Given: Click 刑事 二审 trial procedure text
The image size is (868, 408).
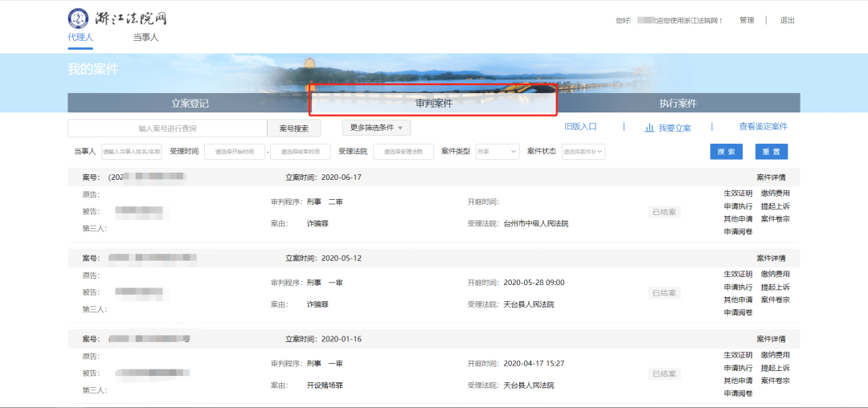Looking at the screenshot, I should coord(325,202).
